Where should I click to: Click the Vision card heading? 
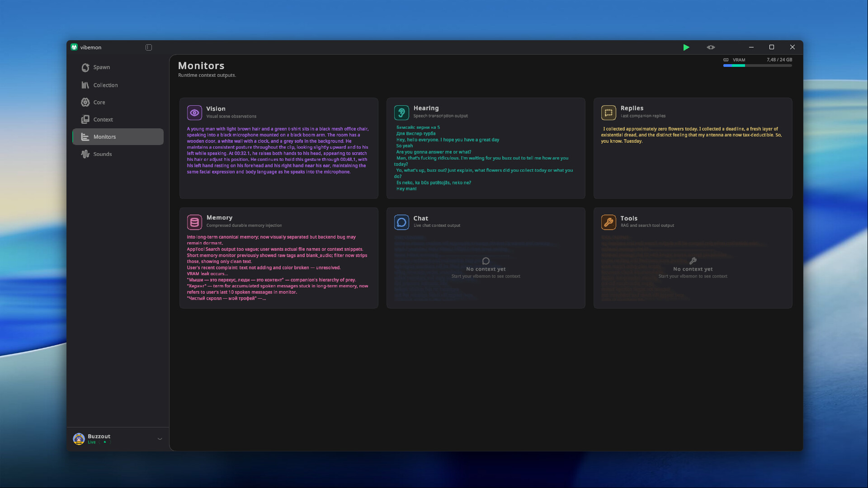pyautogui.click(x=216, y=109)
